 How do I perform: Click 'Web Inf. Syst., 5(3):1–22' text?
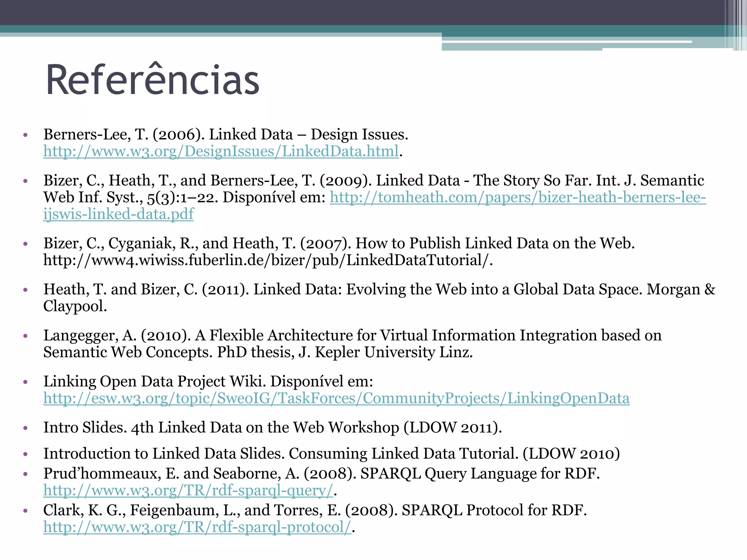point(131,197)
